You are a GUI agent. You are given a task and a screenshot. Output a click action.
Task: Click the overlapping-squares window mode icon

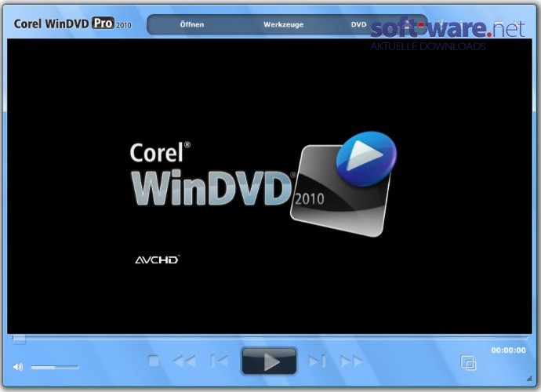click(x=468, y=362)
